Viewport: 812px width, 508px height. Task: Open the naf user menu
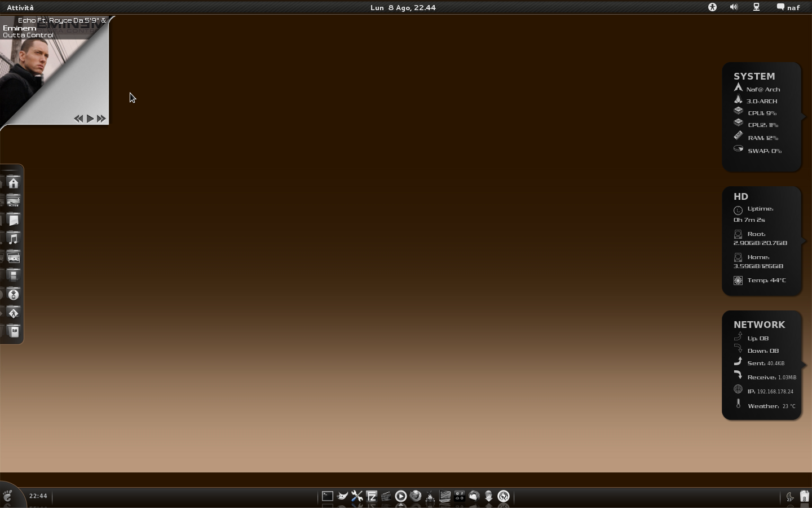click(788, 7)
